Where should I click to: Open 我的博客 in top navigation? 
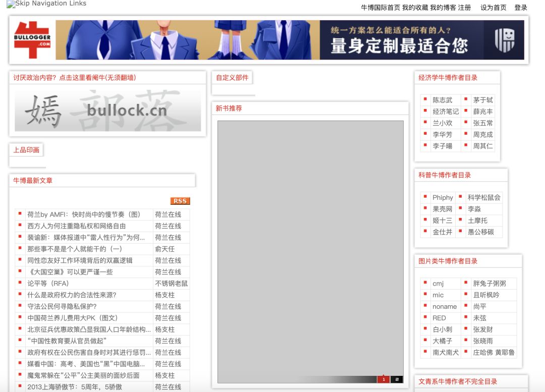coord(443,8)
